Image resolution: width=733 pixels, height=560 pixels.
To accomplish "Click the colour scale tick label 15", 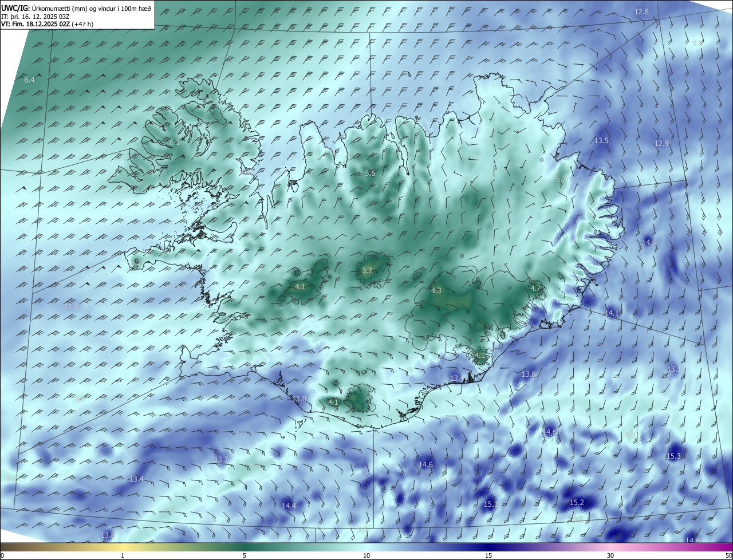I will pyautogui.click(x=488, y=555).
